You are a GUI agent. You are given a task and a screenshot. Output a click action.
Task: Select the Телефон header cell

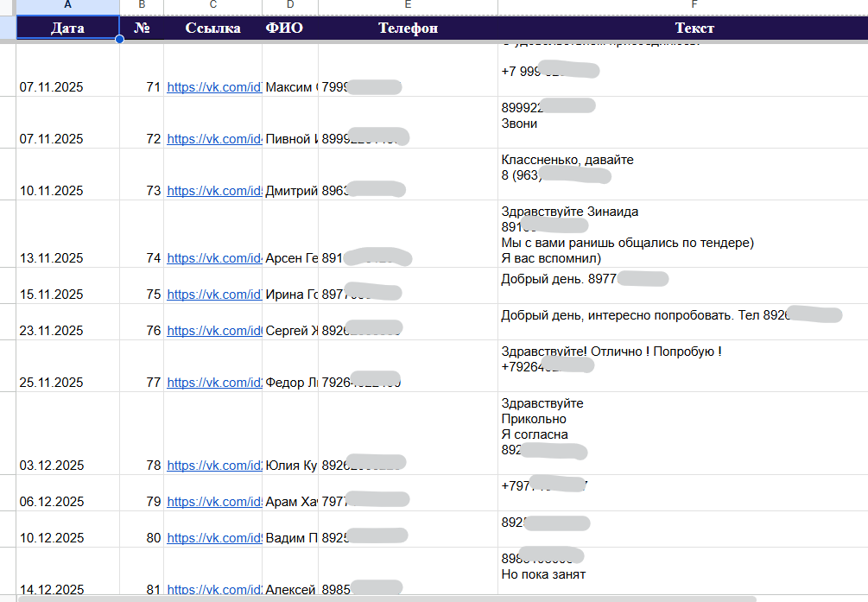tap(408, 28)
